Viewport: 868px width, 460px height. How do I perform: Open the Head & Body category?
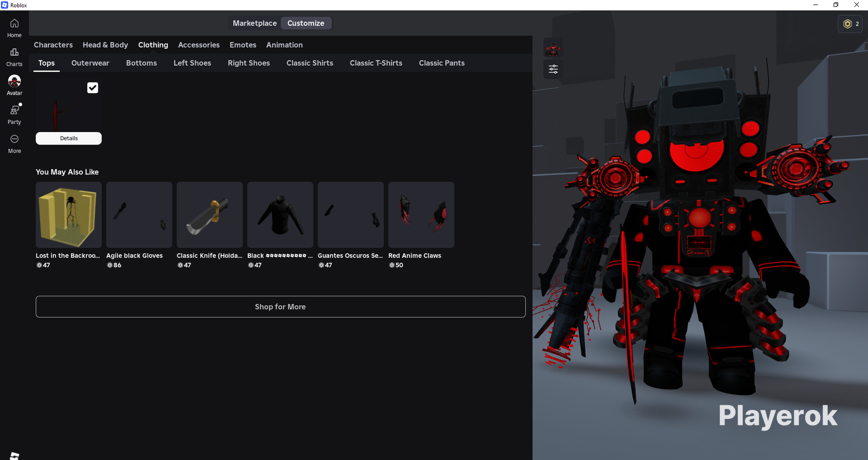pyautogui.click(x=105, y=45)
